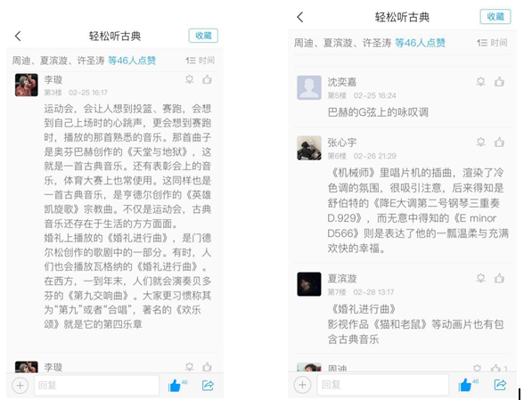This screenshot has height=408, width=532.
Task: Share the post from right screen's bottom bar
Action: click(x=501, y=385)
